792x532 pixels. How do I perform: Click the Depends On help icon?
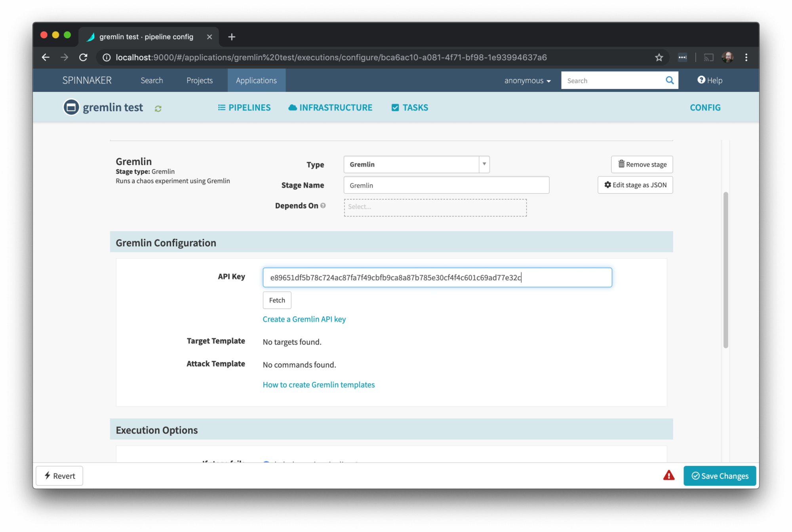click(x=323, y=205)
